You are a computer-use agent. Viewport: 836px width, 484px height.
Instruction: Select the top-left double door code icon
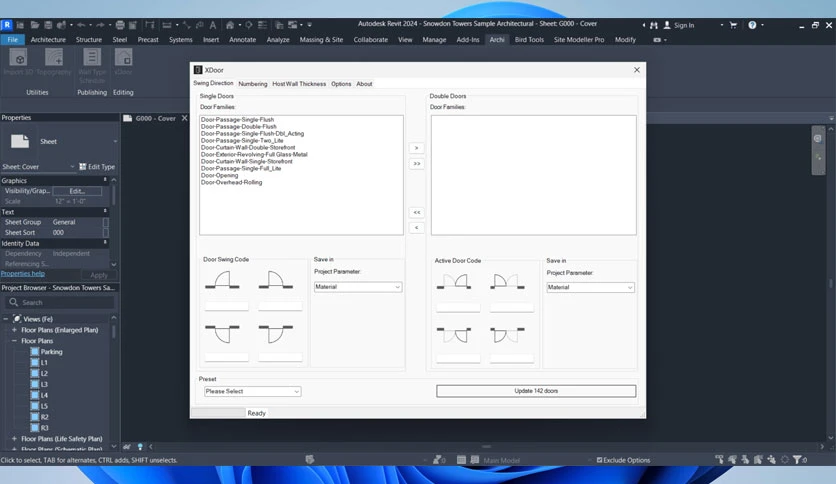(454, 281)
